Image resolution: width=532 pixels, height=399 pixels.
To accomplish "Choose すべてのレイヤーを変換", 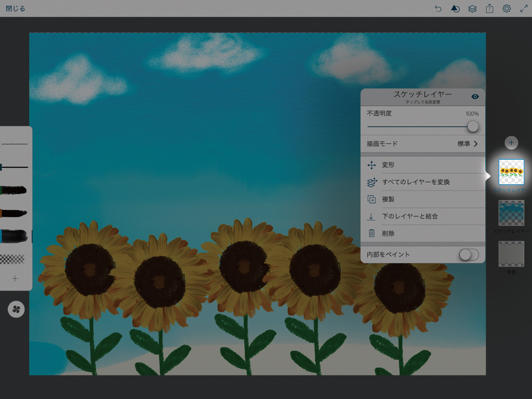I will 423,182.
